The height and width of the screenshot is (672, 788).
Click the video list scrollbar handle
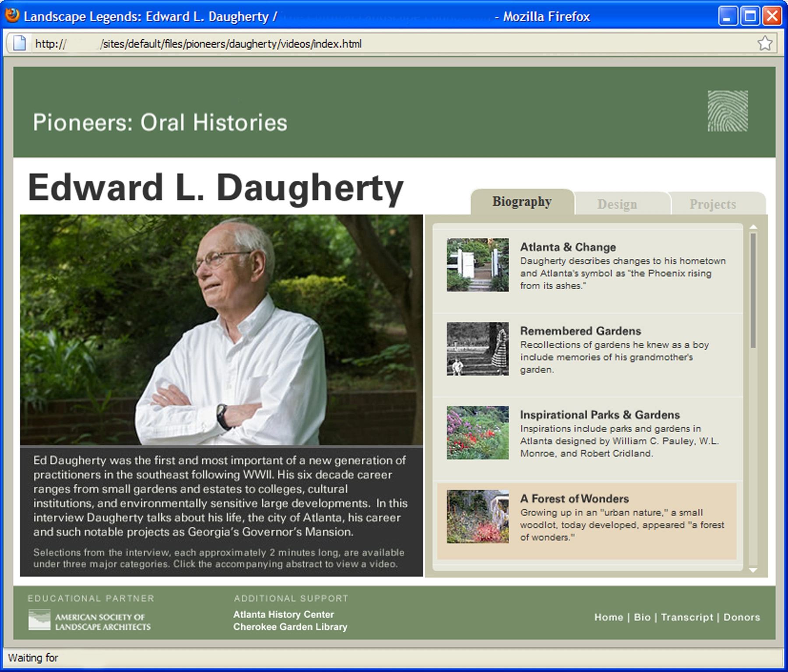753,290
